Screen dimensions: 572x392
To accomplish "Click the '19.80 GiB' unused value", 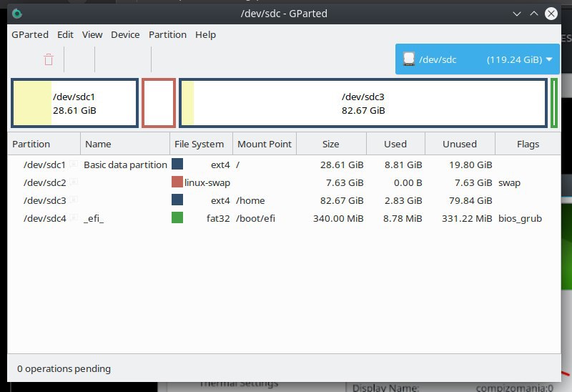I will click(x=470, y=165).
